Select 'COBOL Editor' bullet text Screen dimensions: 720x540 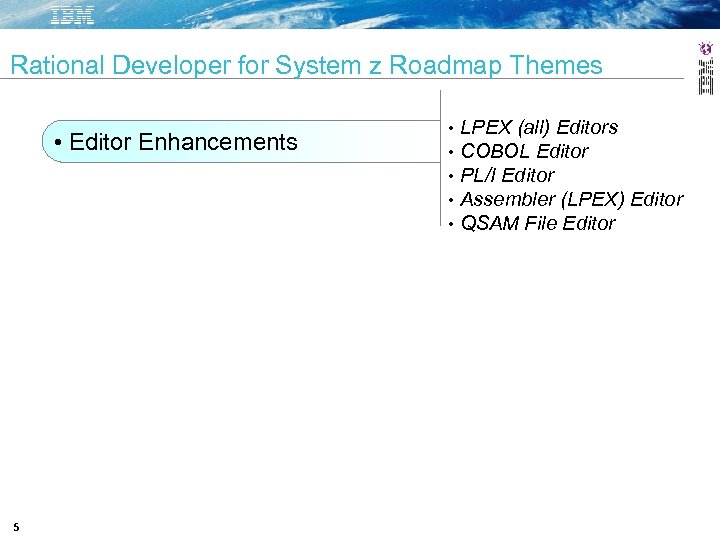click(x=524, y=151)
